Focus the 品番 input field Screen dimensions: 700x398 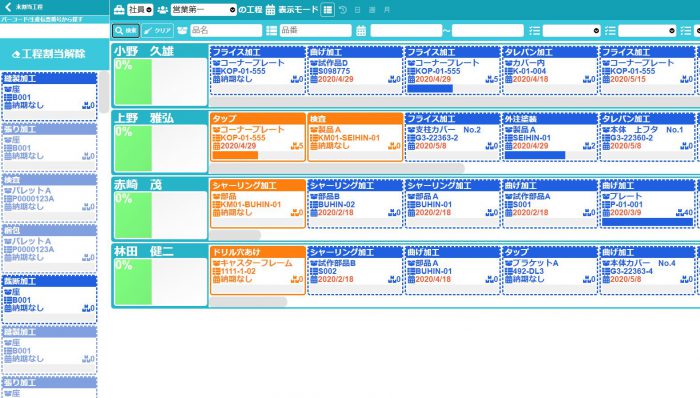316,30
